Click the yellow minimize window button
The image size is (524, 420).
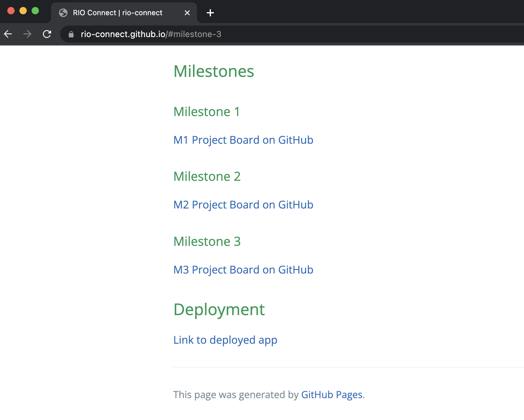click(x=23, y=11)
